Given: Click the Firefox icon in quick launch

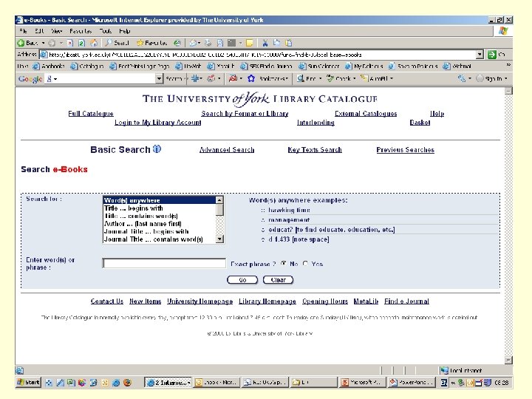Looking at the screenshot, I should [x=127, y=383].
